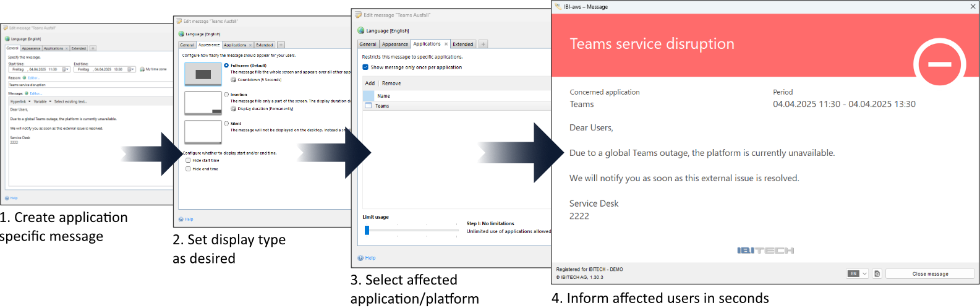
Task: Click the Close message button
Action: click(x=930, y=274)
